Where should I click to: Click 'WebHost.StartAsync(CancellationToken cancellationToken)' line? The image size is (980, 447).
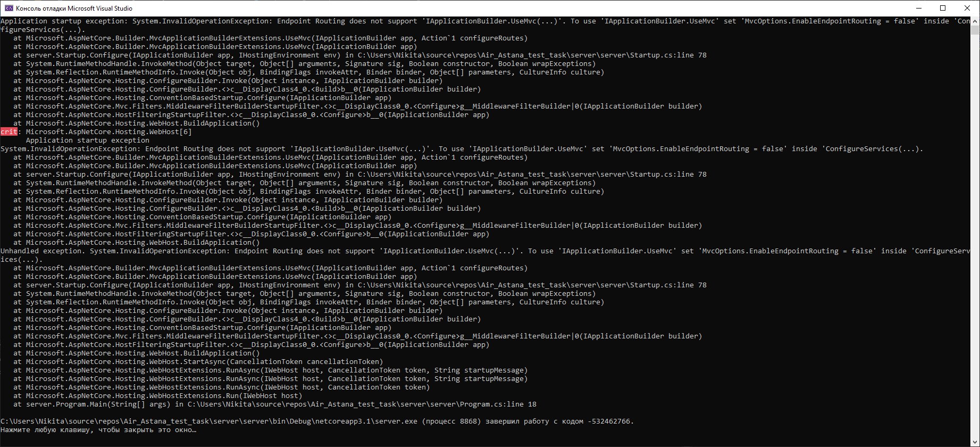click(x=198, y=361)
